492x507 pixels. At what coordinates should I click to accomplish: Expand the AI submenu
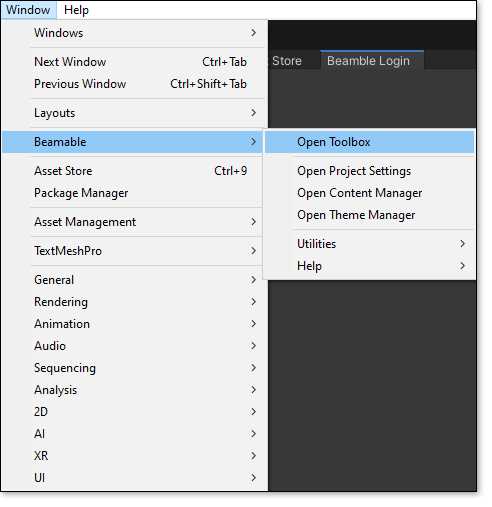pos(134,434)
